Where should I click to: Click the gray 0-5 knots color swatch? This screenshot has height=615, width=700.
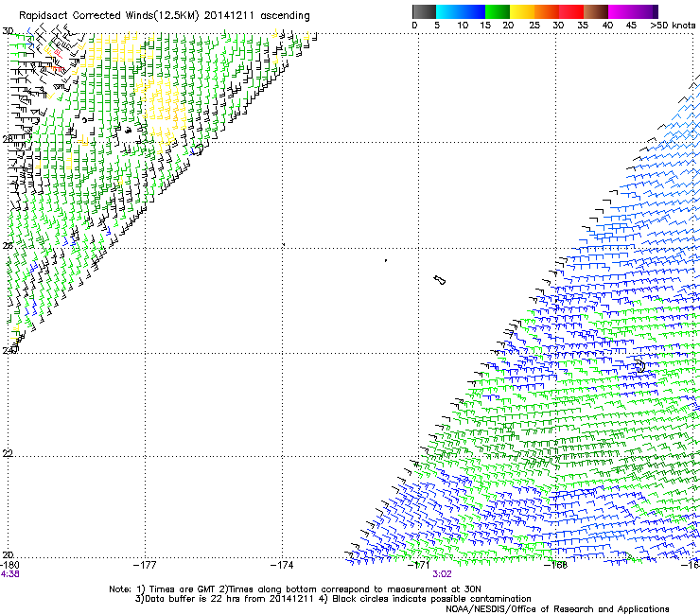[424, 11]
